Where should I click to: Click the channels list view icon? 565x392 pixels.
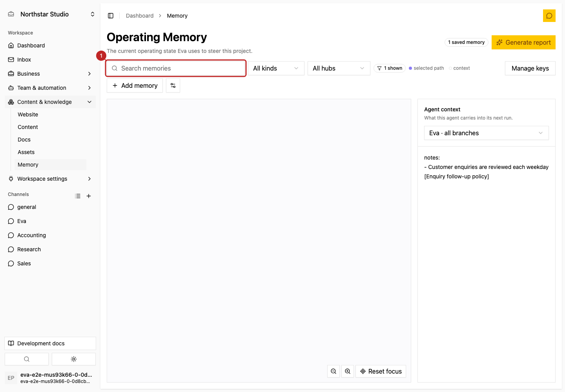78,196
